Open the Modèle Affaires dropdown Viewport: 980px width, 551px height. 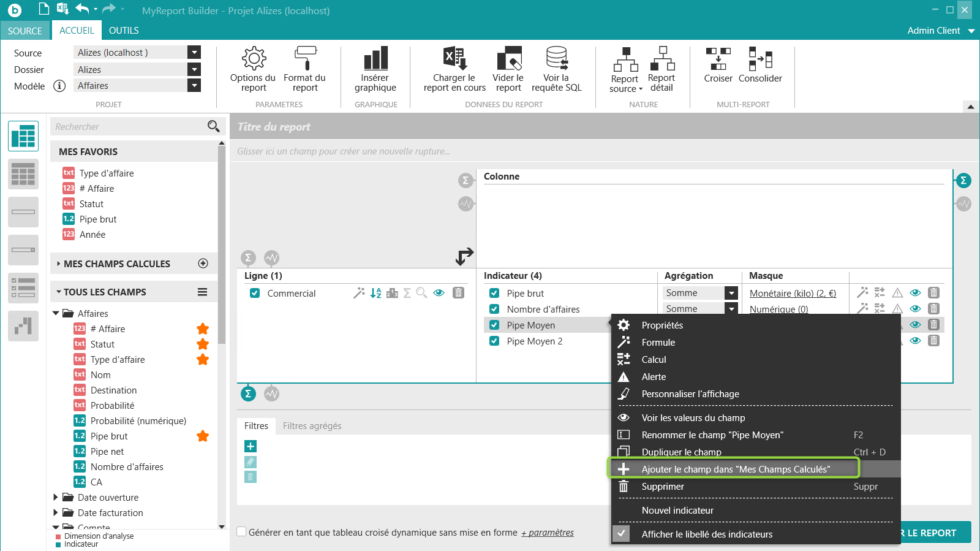194,86
